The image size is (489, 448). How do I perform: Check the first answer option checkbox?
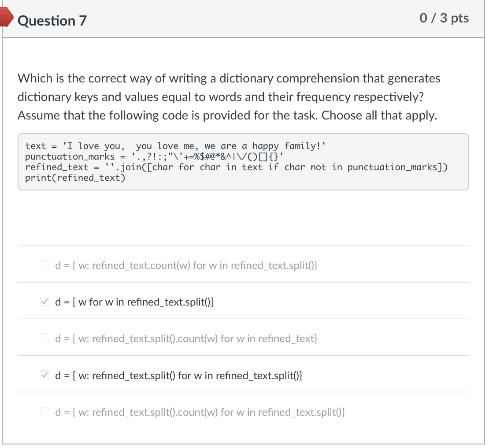(44, 265)
